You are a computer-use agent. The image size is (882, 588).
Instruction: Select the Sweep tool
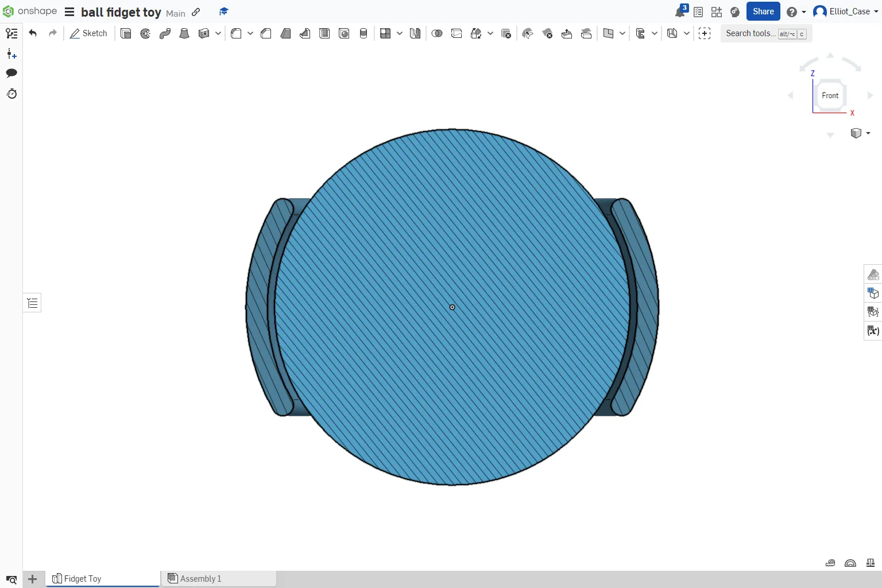coord(165,33)
